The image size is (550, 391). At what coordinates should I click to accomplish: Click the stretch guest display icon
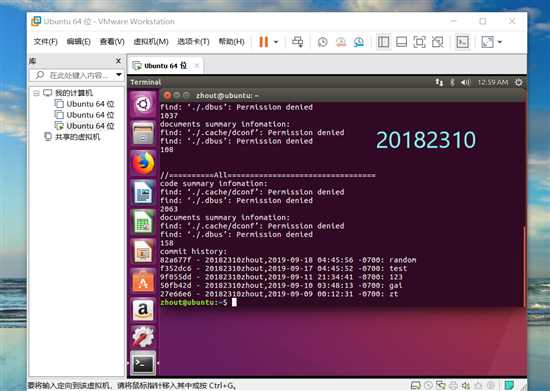pyautogui.click(x=487, y=42)
